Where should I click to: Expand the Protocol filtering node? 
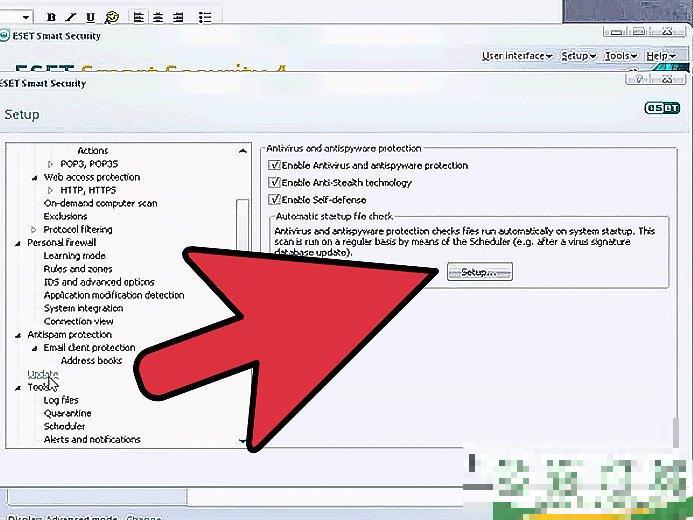tap(34, 230)
